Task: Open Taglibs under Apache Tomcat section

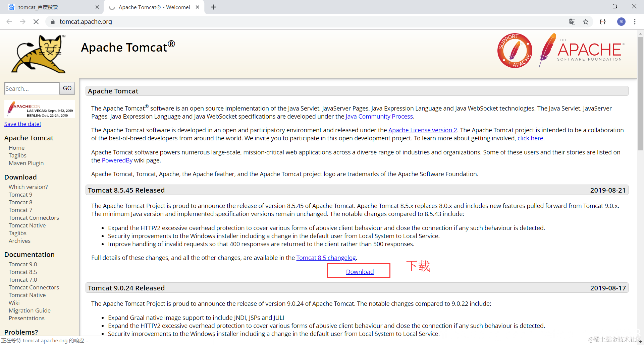Action: pyautogui.click(x=17, y=155)
